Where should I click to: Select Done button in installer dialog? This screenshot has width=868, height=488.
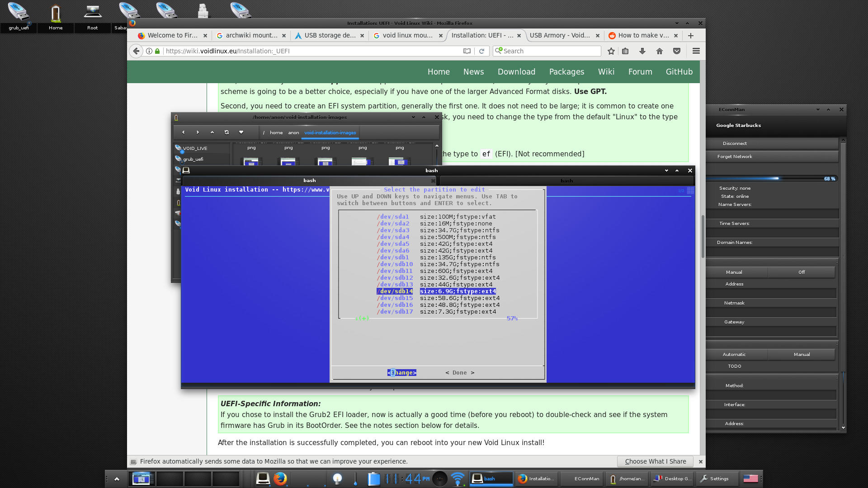pos(460,373)
